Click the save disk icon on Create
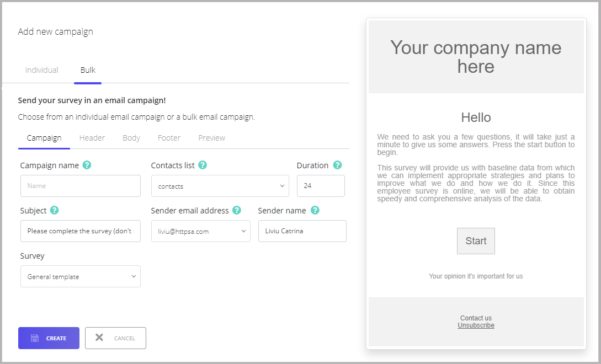Viewport: 601px width, 364px height. pos(35,338)
